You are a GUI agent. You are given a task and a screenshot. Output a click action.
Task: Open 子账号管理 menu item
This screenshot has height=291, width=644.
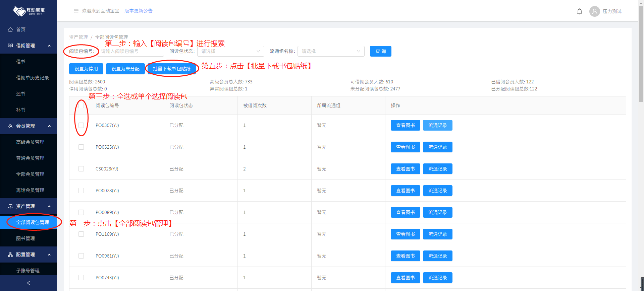29,271
